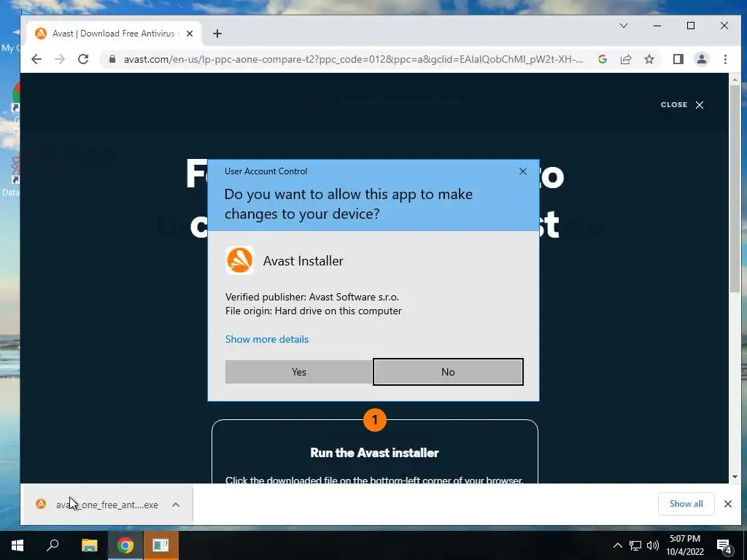Image resolution: width=747 pixels, height=560 pixels.
Task: Reload the Avast page
Action: (x=83, y=59)
